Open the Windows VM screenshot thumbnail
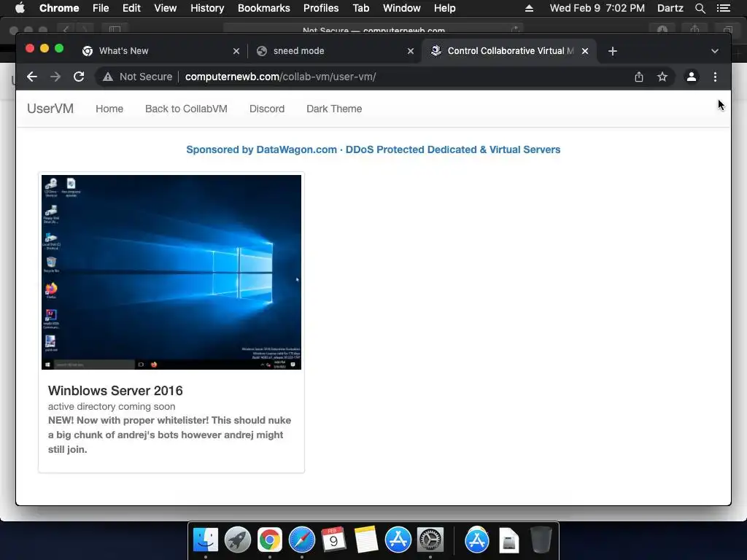The width and height of the screenshot is (747, 560). click(x=171, y=272)
